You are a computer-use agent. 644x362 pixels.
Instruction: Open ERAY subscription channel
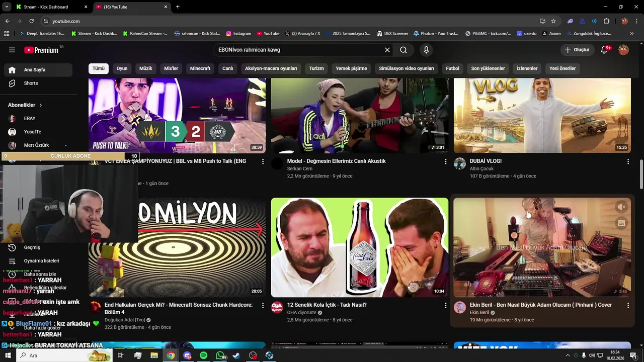pyautogui.click(x=38, y=119)
